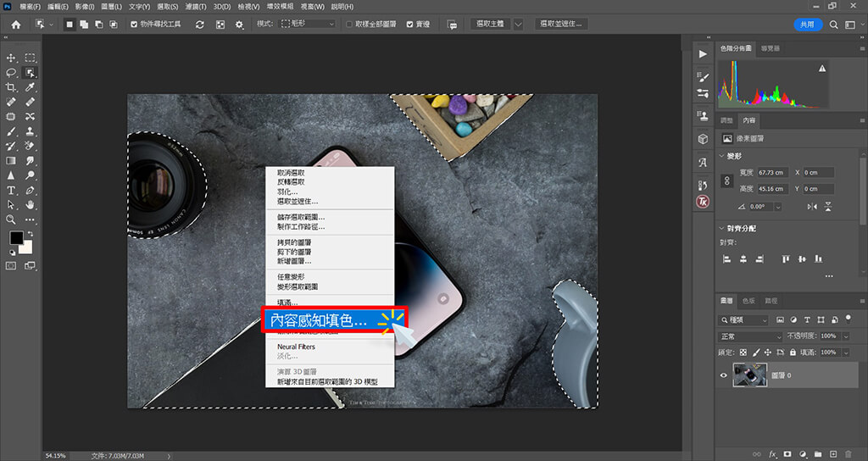Screen dimensions: 868x461
Task: Collapse the 變形 section
Action: coord(722,156)
